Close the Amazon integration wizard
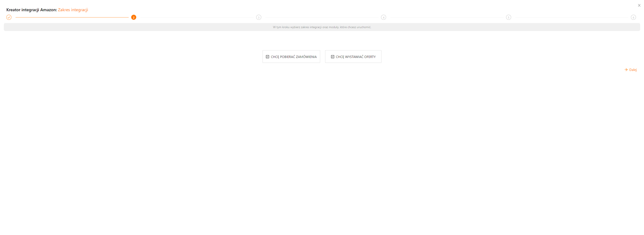644x235 pixels. tap(639, 5)
